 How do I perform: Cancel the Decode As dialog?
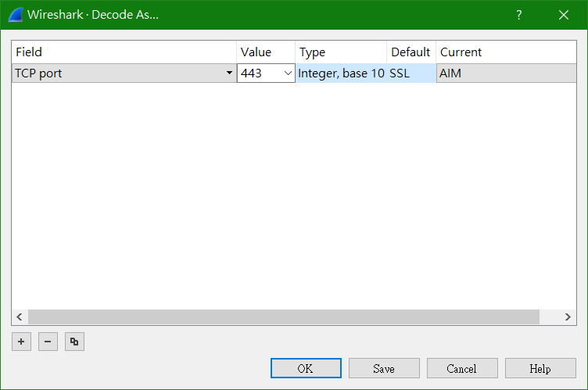(x=462, y=368)
